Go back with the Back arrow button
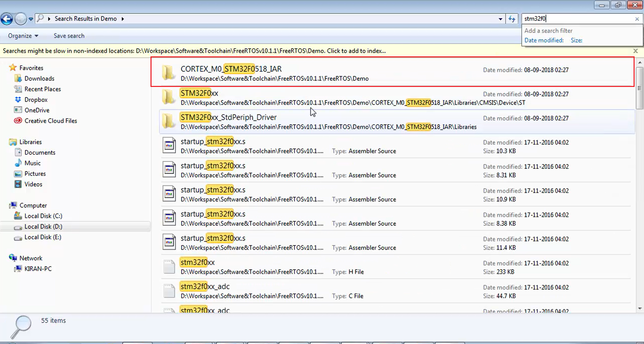The width and height of the screenshot is (644, 344). 7,19
